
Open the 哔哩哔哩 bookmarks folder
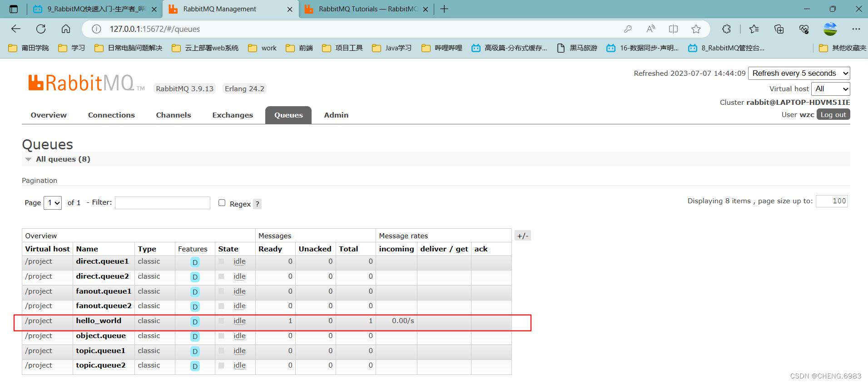click(x=441, y=48)
